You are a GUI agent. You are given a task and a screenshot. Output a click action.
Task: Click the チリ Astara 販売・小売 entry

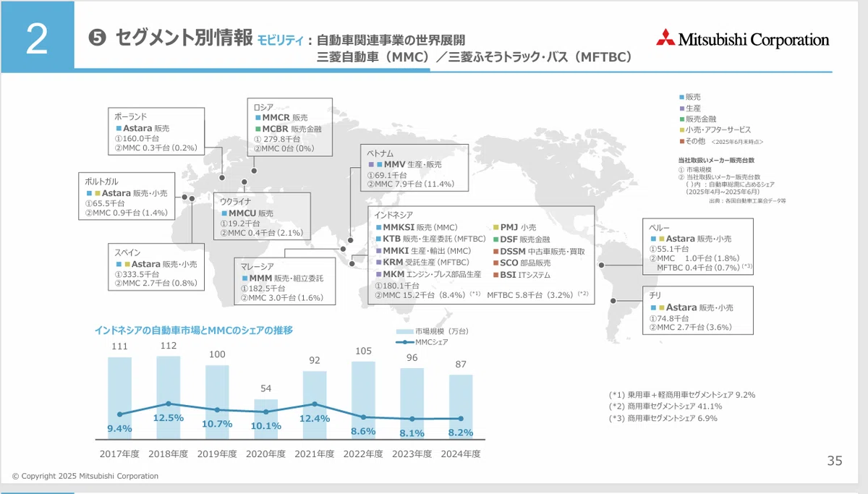[691, 307]
